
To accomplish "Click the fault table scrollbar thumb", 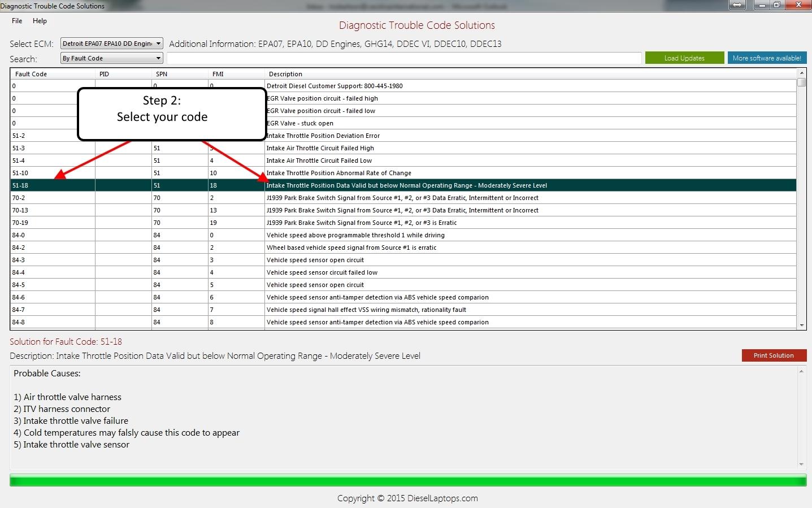I will (801, 82).
